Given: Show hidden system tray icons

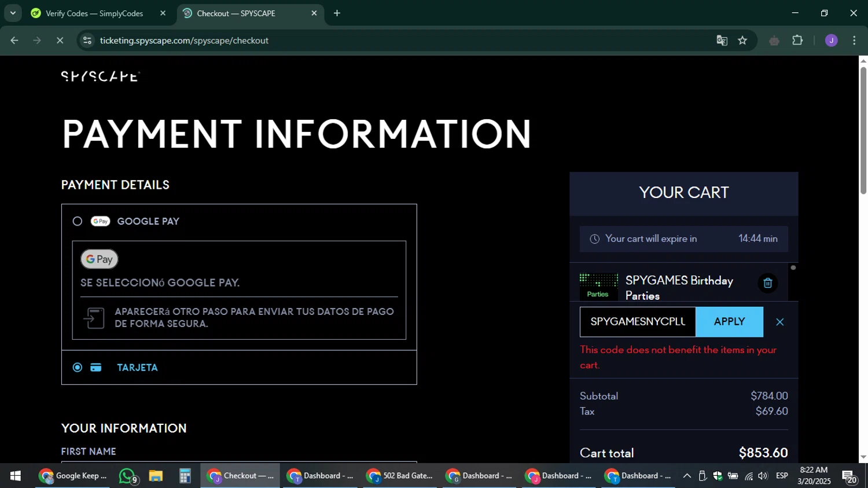Looking at the screenshot, I should (687, 476).
